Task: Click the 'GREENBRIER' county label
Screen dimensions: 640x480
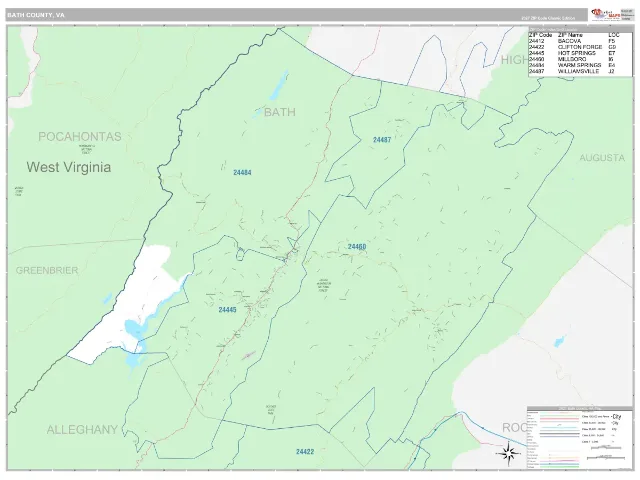Action: [47, 270]
